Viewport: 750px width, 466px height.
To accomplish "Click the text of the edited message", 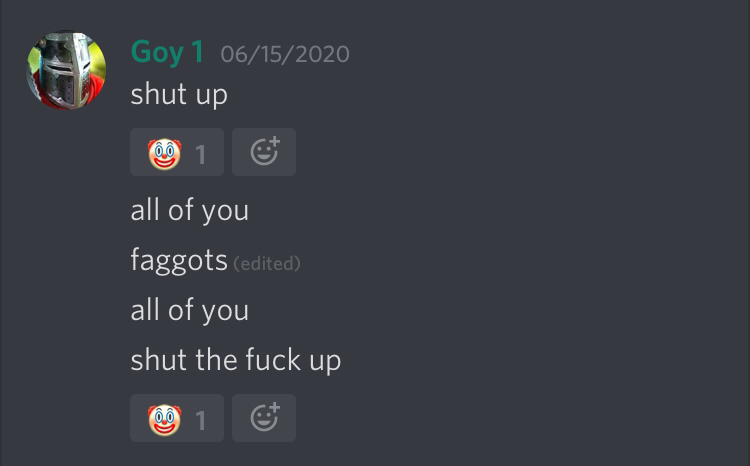I will click(179, 261).
